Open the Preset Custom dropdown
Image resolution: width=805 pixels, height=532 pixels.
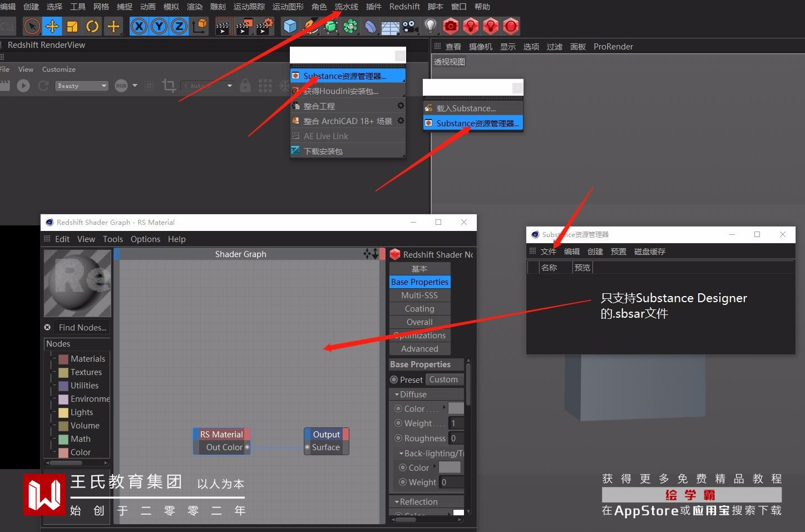tap(445, 380)
